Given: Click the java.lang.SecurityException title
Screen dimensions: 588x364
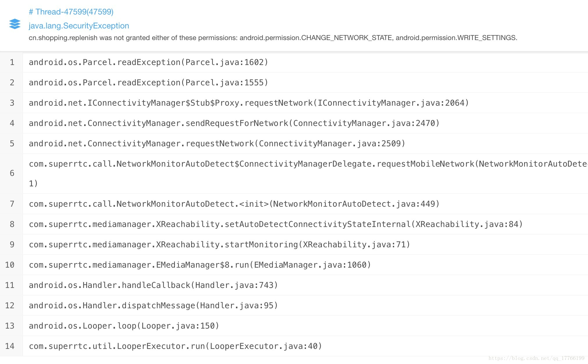Looking at the screenshot, I should (x=79, y=26).
